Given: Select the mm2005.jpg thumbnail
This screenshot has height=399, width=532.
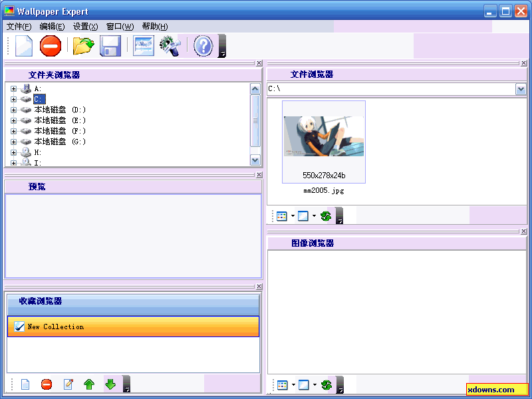Looking at the screenshot, I should pyautogui.click(x=324, y=142).
